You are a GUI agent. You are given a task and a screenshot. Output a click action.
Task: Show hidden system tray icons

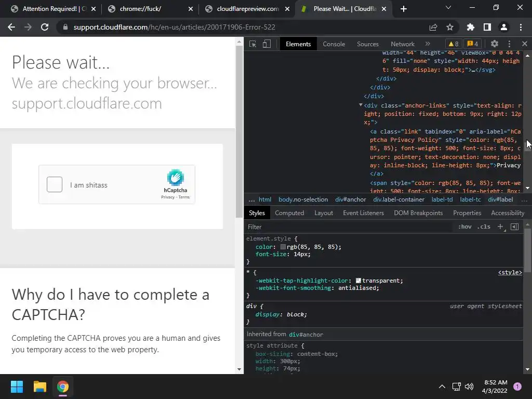(442, 387)
